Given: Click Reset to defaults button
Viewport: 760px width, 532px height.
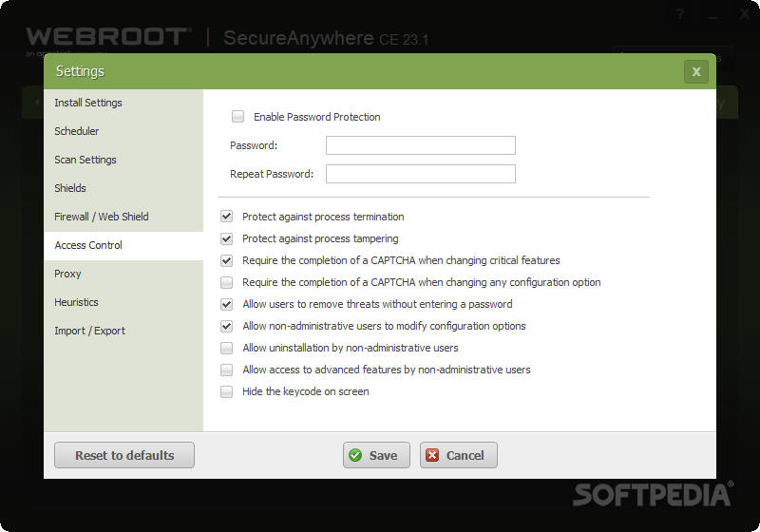Looking at the screenshot, I should pyautogui.click(x=124, y=455).
